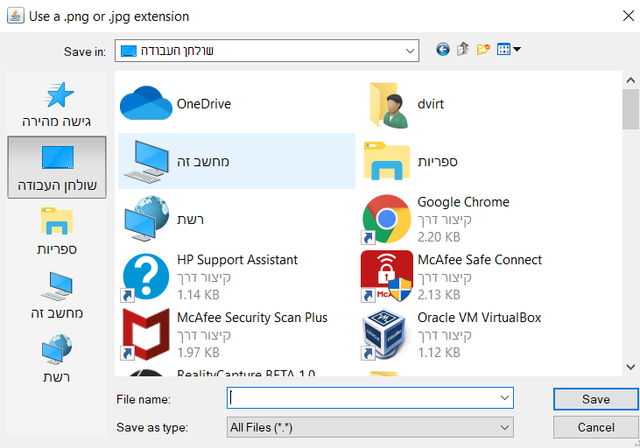Open Libraries (ספריות) in the sidebar
The image size is (640, 448).
coord(57,231)
